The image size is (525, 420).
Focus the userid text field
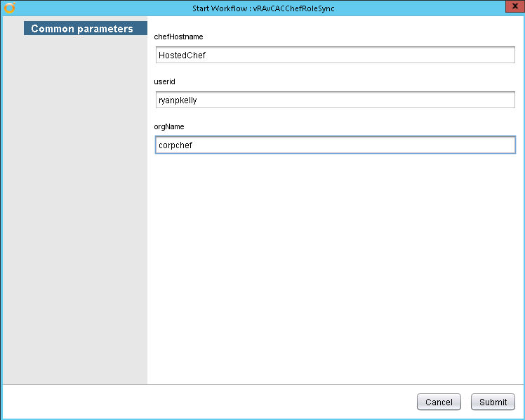pos(335,100)
